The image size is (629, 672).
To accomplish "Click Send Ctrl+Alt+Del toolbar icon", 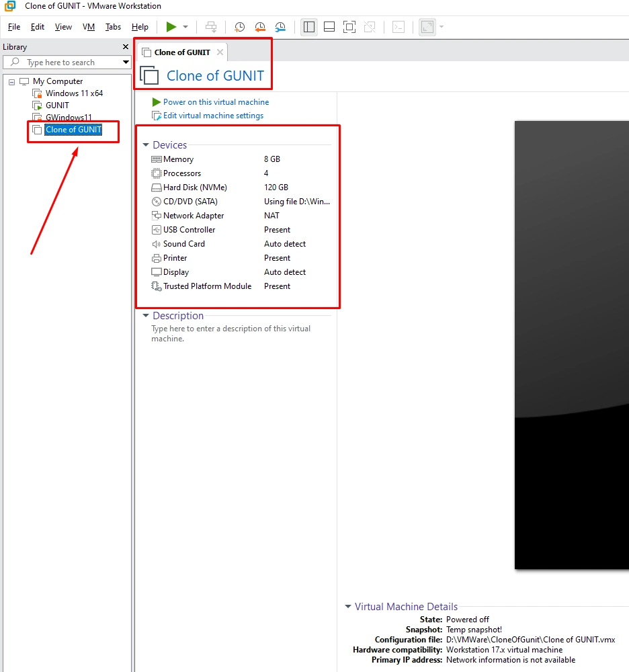I will (x=211, y=27).
